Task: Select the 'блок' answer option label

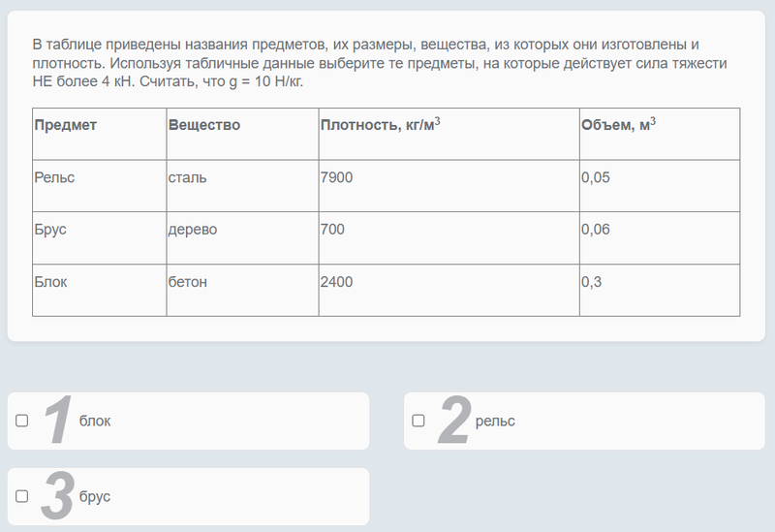Action: (x=95, y=422)
